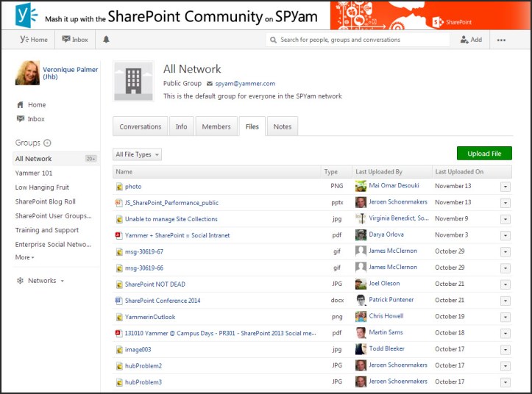The height and width of the screenshot is (394, 532).
Task: Click Darya Orlova's avatar
Action: 361,234
